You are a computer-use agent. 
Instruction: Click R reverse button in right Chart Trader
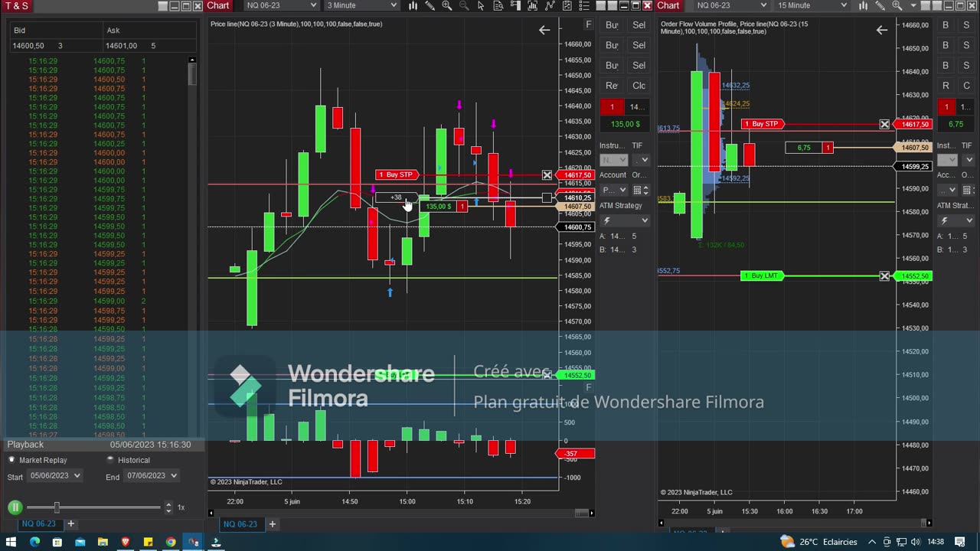click(x=946, y=86)
